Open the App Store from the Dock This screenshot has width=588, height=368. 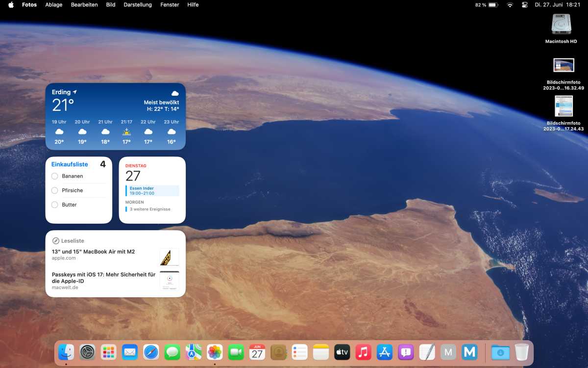(x=385, y=352)
